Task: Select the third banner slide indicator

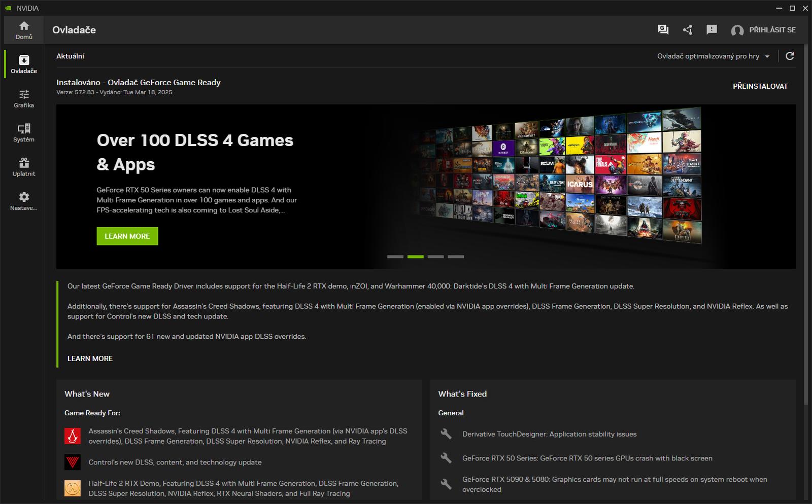Action: coord(435,257)
